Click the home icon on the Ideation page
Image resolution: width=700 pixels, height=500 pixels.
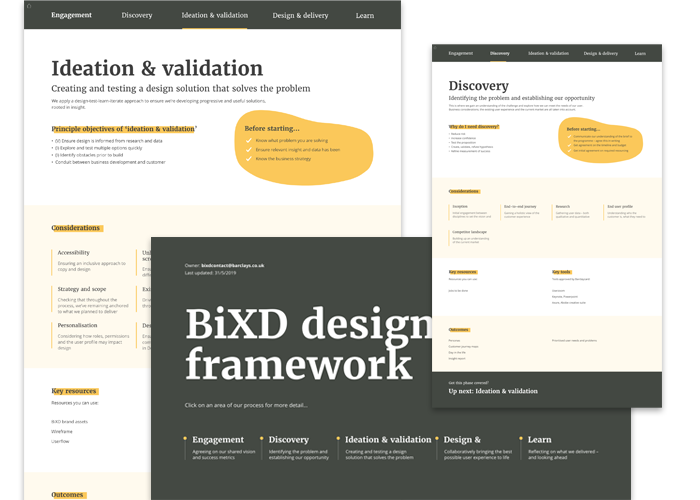click(29, 6)
